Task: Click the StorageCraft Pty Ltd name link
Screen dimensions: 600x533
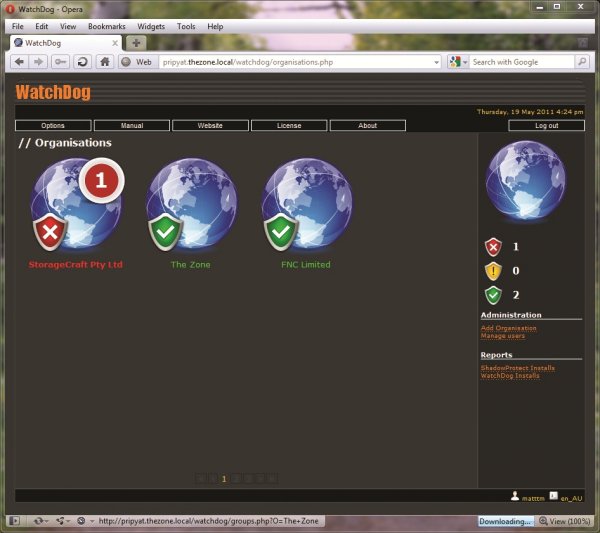Action: pyautogui.click(x=76, y=264)
